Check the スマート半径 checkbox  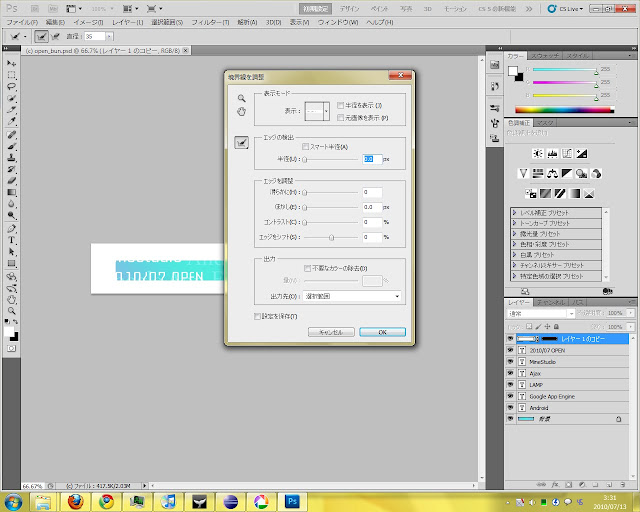pyautogui.click(x=305, y=146)
